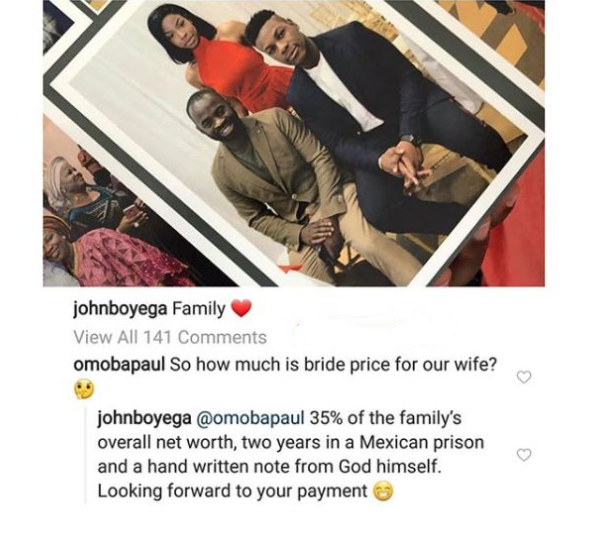Select the 'Family' caption text
This screenshot has width=597, height=556.
click(x=199, y=309)
